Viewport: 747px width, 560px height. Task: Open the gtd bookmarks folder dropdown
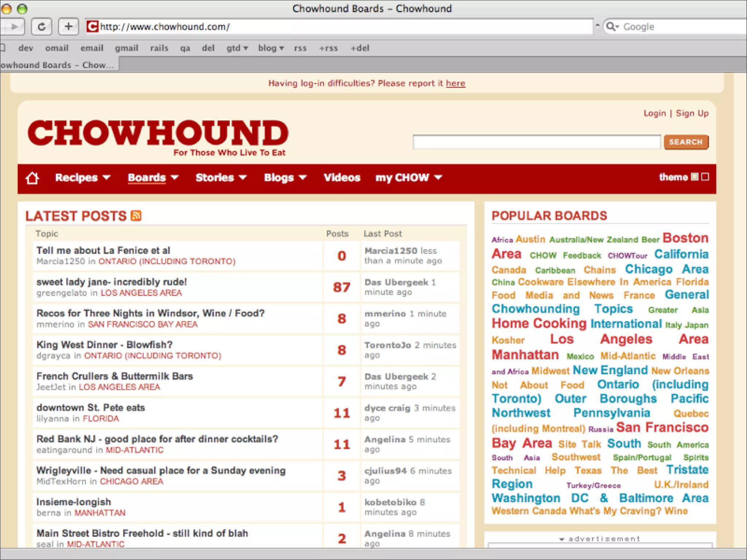click(237, 48)
